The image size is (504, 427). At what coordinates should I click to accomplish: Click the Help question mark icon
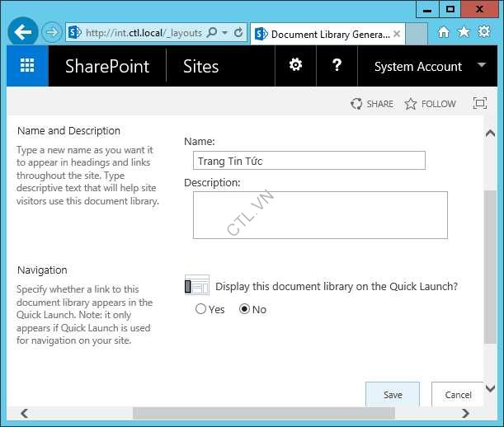pos(337,66)
